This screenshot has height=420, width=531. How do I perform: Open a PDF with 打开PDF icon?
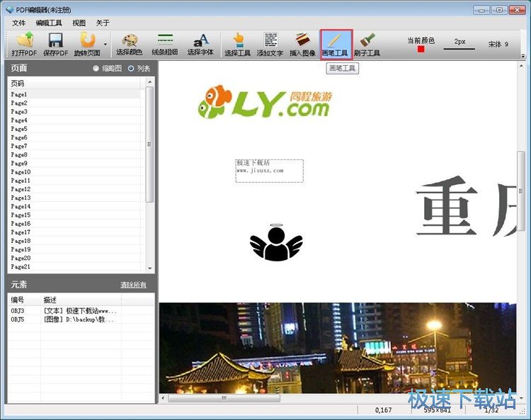tap(24, 44)
